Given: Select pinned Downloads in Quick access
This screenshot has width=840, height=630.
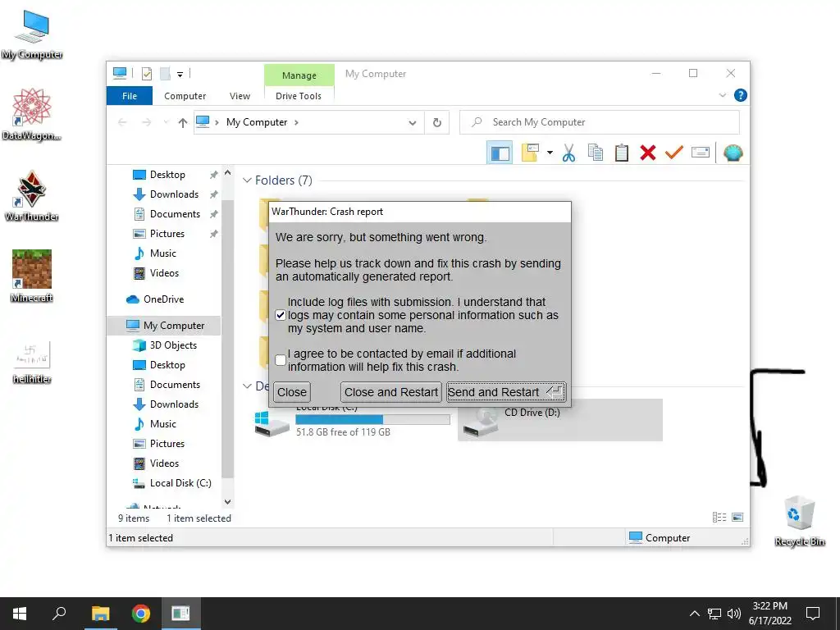Looking at the screenshot, I should (166, 194).
